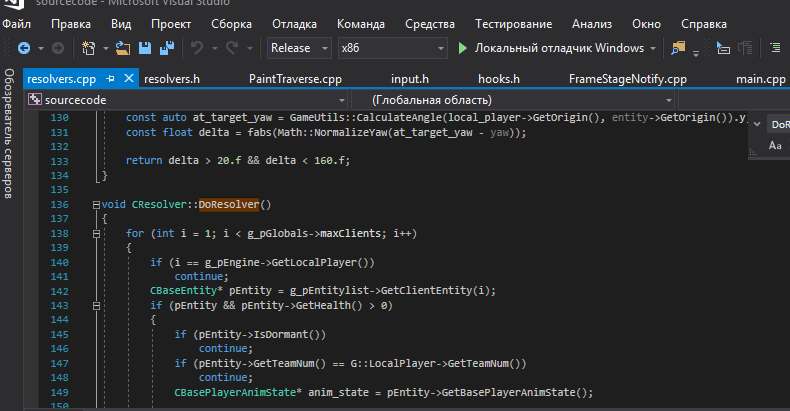790x411 pixels.
Task: Open the x86 platform dropdown
Action: point(391,48)
